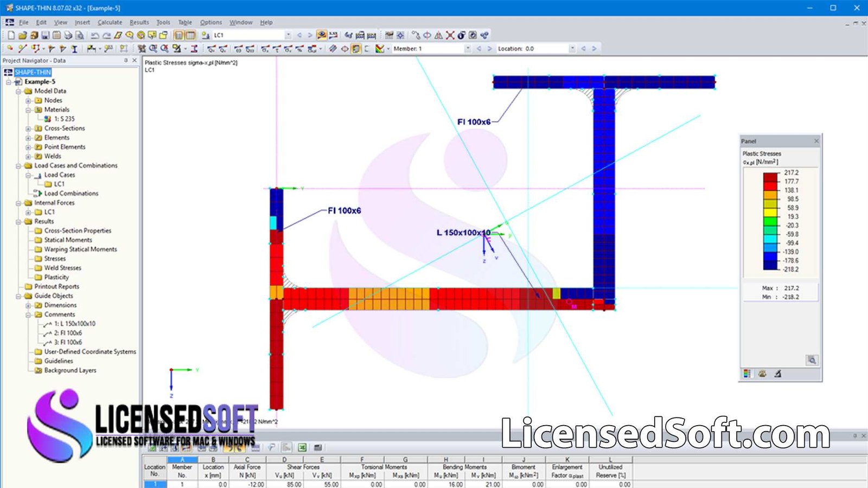The height and width of the screenshot is (488, 868).
Task: Open the Help menu
Action: (x=266, y=22)
